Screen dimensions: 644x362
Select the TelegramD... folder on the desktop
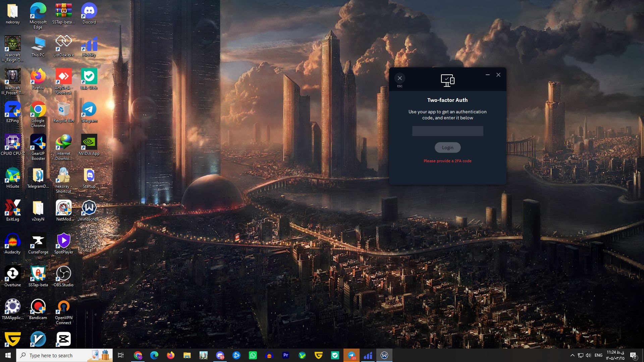[x=38, y=178]
